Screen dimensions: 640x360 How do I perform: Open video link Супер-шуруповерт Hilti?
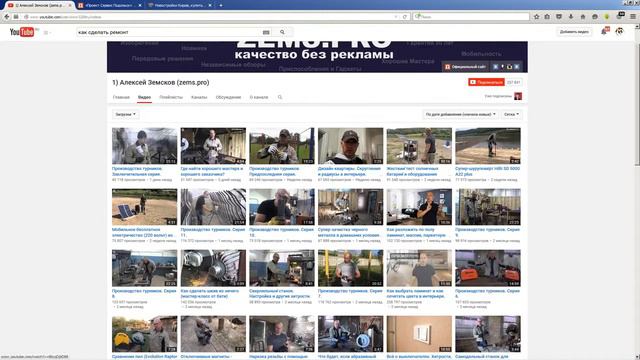[x=487, y=171]
